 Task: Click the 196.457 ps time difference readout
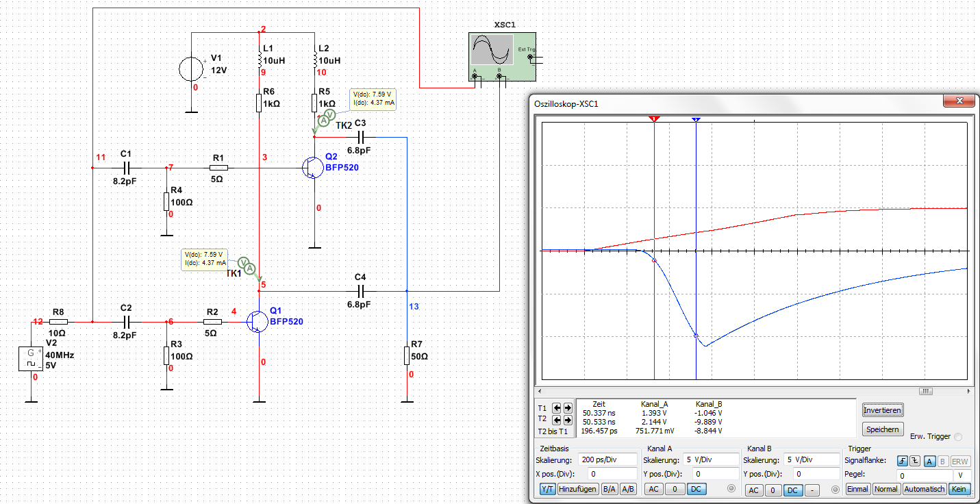598,431
